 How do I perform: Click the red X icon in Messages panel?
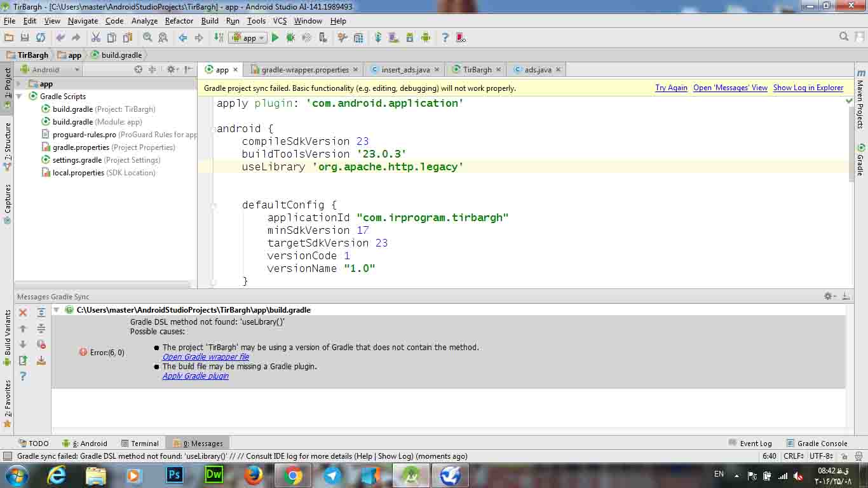(x=23, y=313)
